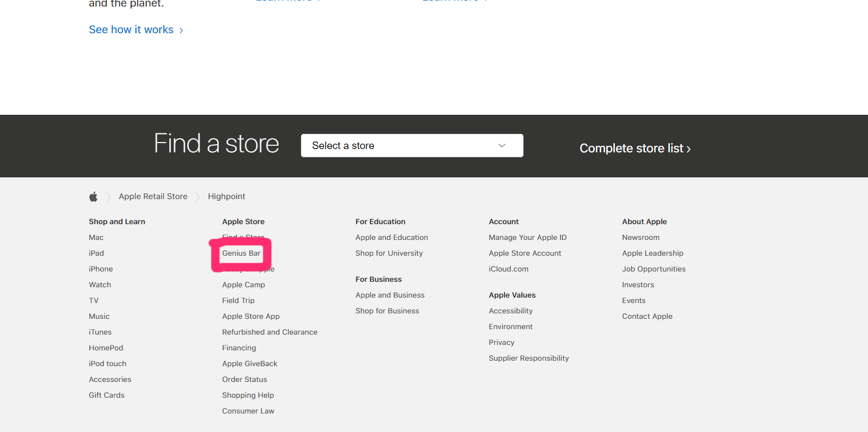The height and width of the screenshot is (432, 868).
Task: Go to the Apple Store App link
Action: (x=251, y=316)
